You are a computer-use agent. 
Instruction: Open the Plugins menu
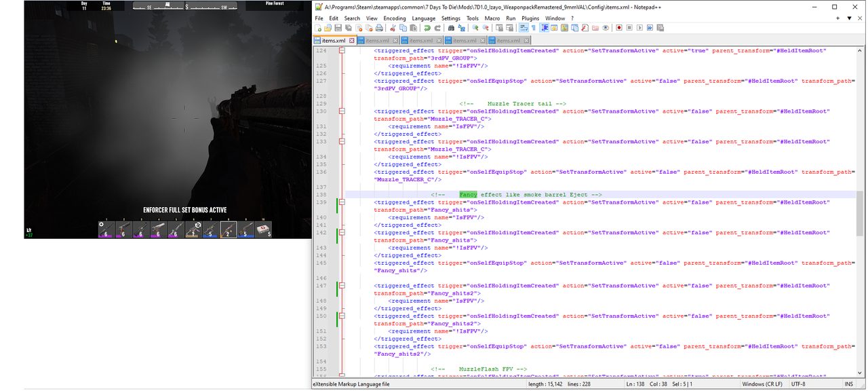click(x=530, y=18)
